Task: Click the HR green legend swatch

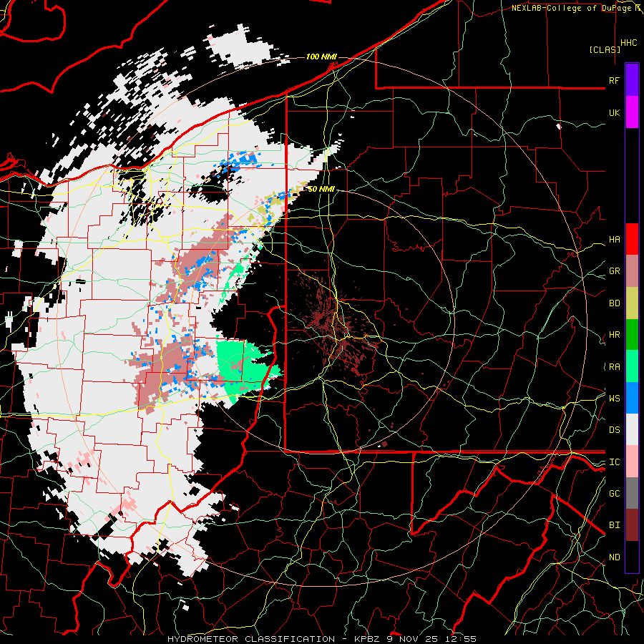Action: pyautogui.click(x=632, y=334)
